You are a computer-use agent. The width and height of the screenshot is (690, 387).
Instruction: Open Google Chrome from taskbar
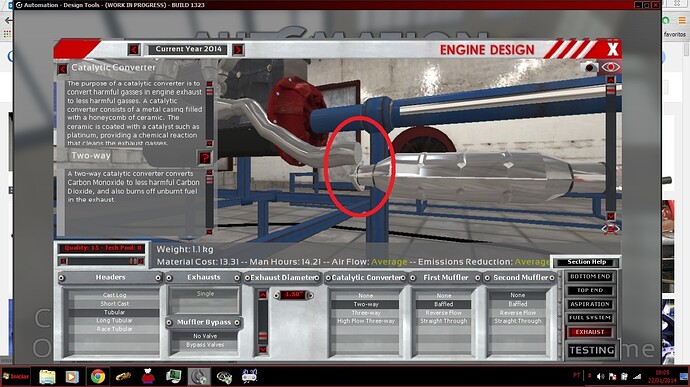click(x=98, y=376)
